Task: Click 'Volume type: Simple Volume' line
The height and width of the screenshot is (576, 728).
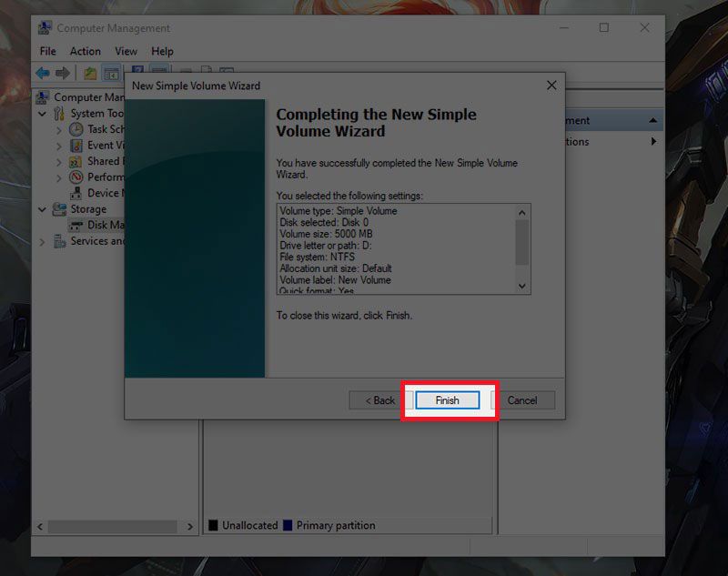Action: coord(338,211)
